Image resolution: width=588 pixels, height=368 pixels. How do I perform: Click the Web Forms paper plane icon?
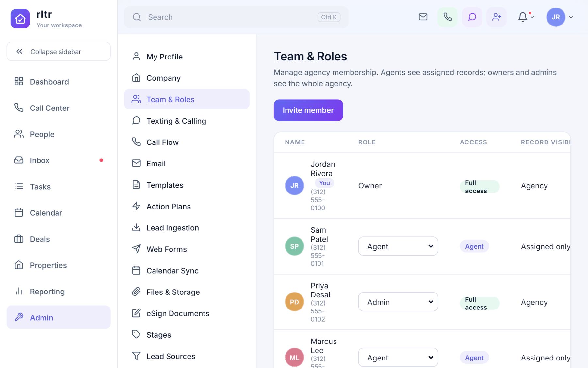136,249
